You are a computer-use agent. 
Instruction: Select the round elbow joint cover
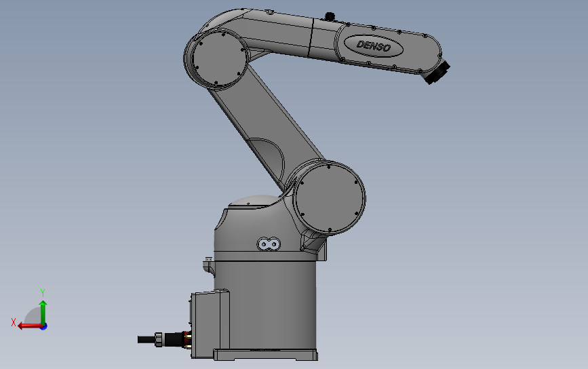click(219, 58)
